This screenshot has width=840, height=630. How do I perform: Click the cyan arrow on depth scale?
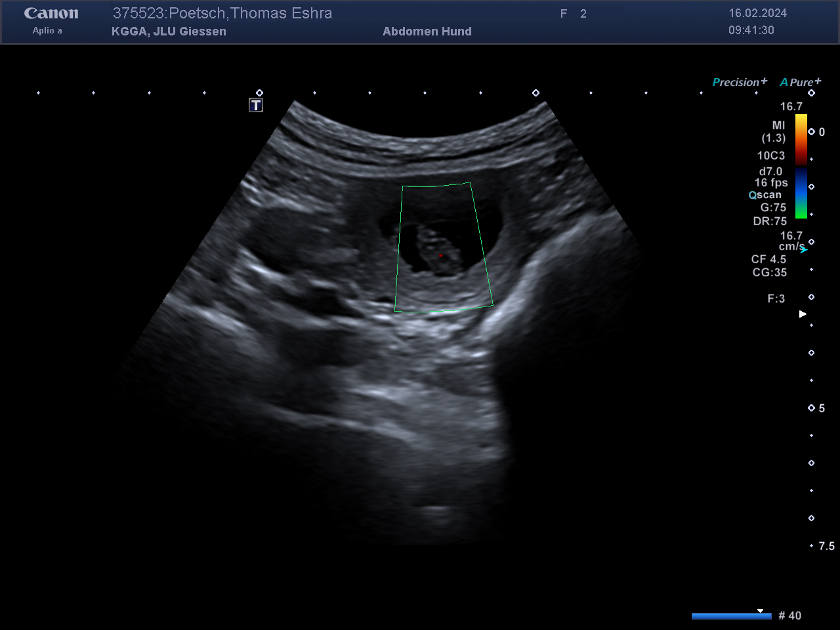coord(804,249)
